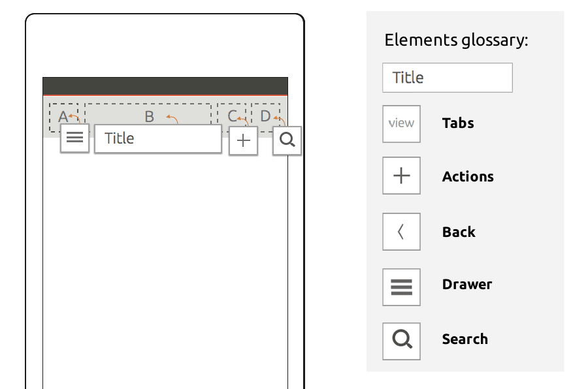This screenshot has height=389, width=588.
Task: Click the 'Elements glossary:' heading
Action: 456,40
